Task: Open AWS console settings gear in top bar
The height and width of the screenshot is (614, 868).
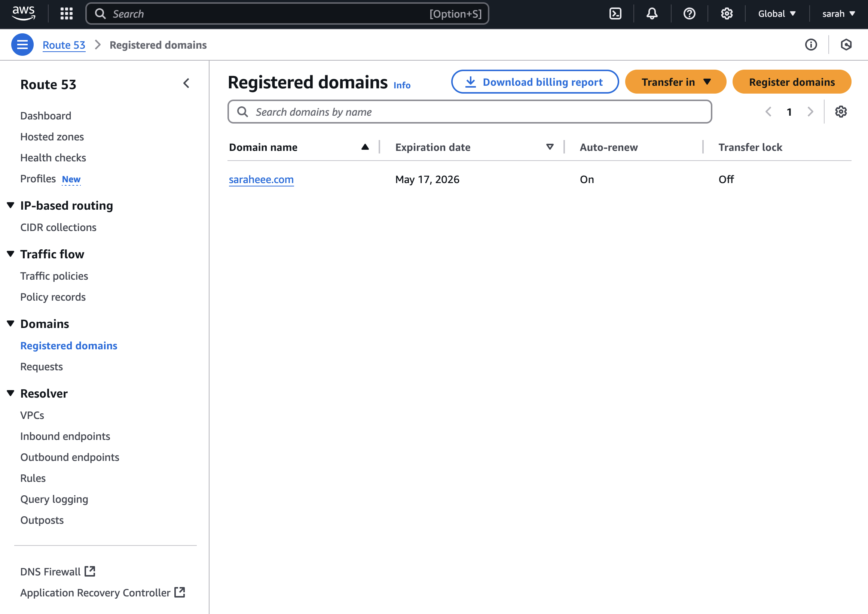Action: coord(726,14)
